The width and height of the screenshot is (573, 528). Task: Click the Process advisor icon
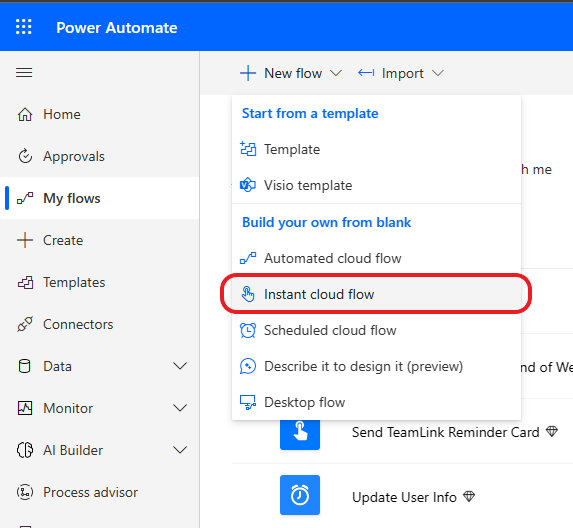25,492
